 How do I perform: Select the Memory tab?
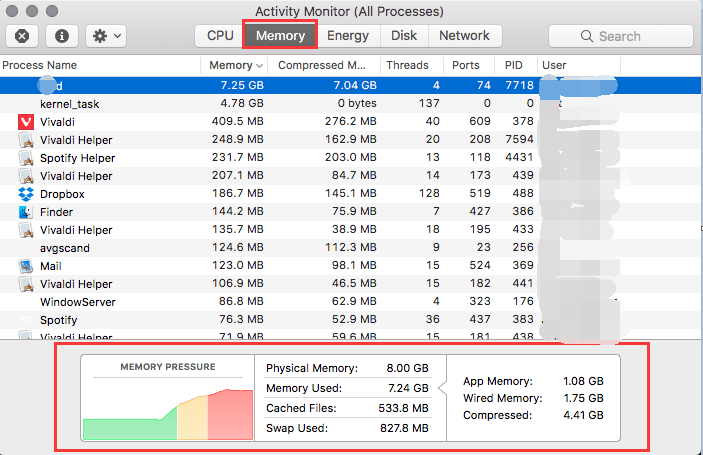coord(280,35)
